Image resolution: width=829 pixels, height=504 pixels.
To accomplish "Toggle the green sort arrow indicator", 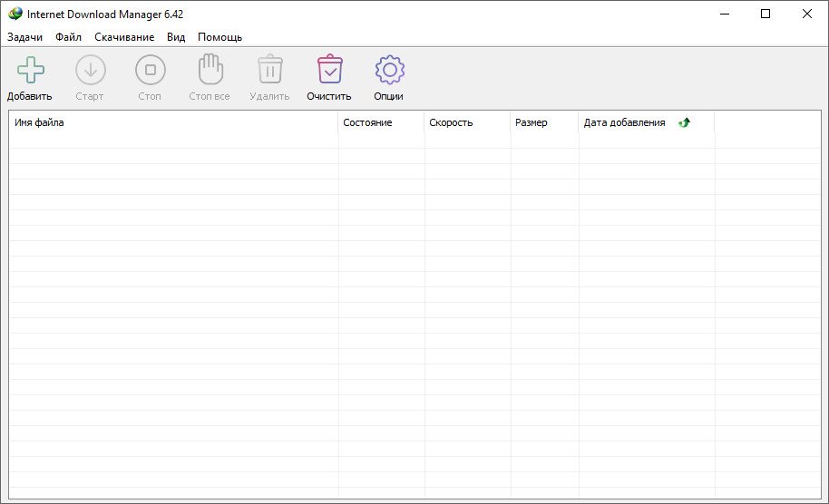I will 684,122.
